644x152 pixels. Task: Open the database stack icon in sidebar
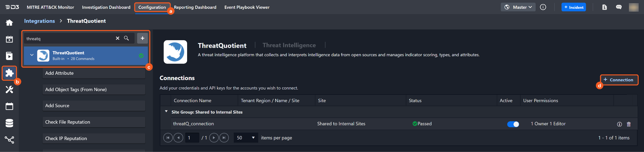click(9, 123)
